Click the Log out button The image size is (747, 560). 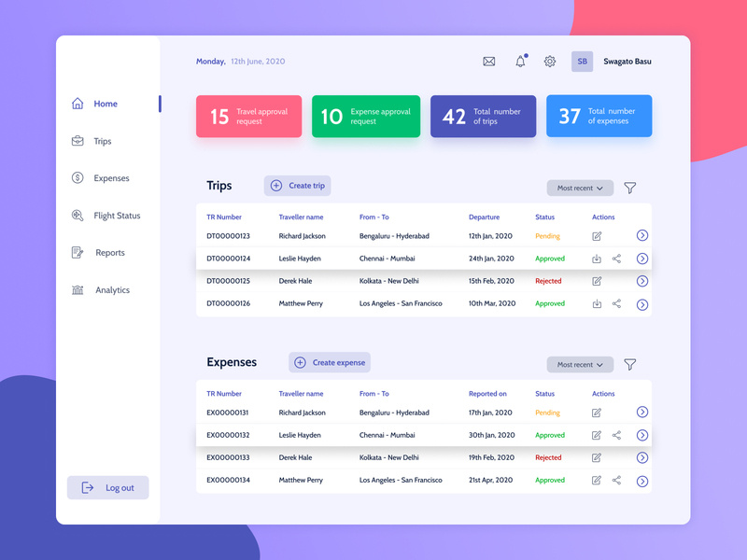tap(107, 487)
